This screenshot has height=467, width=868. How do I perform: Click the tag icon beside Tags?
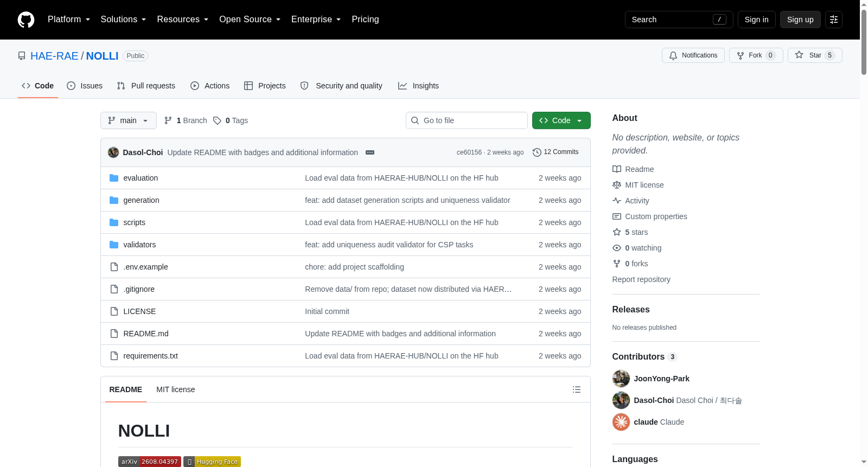pyautogui.click(x=217, y=120)
